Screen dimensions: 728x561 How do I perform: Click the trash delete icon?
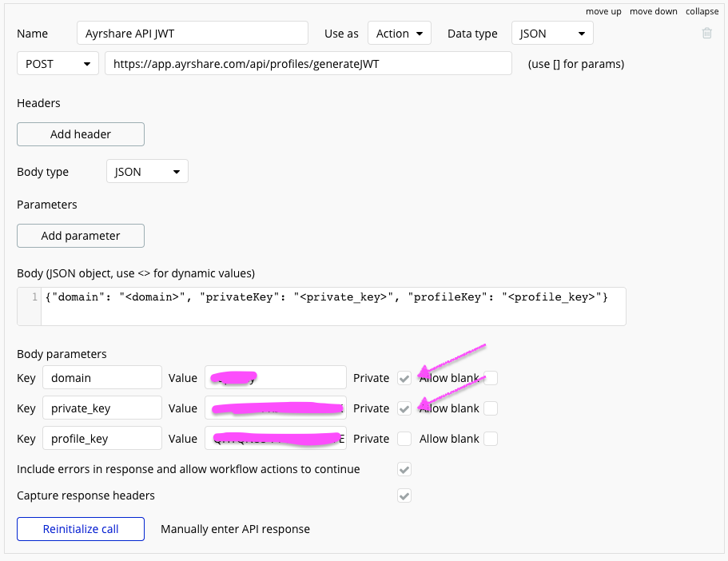tap(706, 34)
